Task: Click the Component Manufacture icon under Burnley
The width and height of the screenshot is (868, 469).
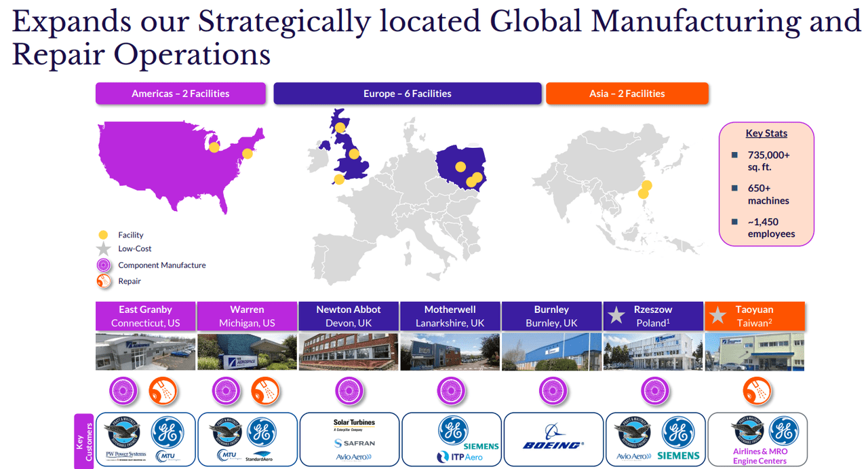Action: pyautogui.click(x=553, y=391)
